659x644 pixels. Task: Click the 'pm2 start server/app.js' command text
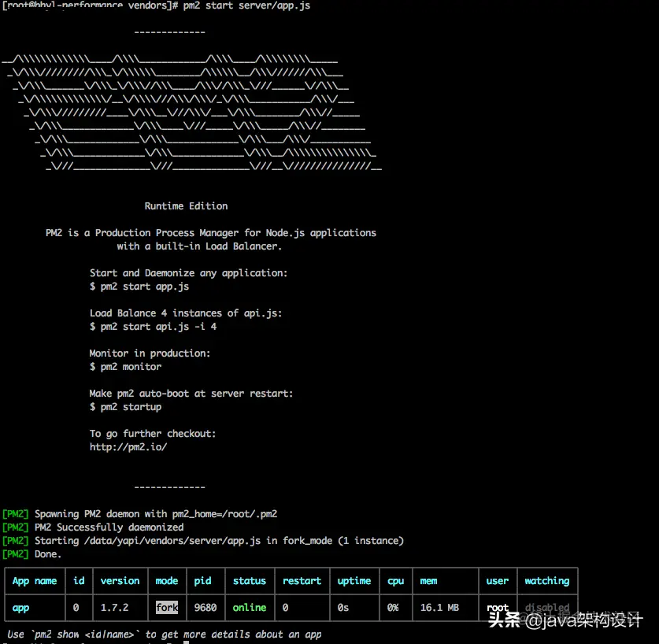tap(246, 6)
